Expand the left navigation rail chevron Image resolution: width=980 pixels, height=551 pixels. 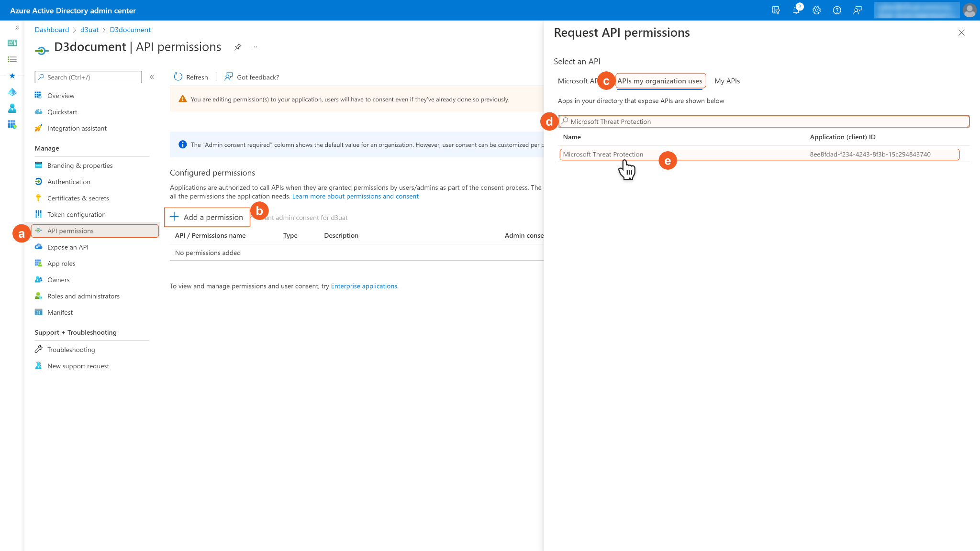pos(17,27)
